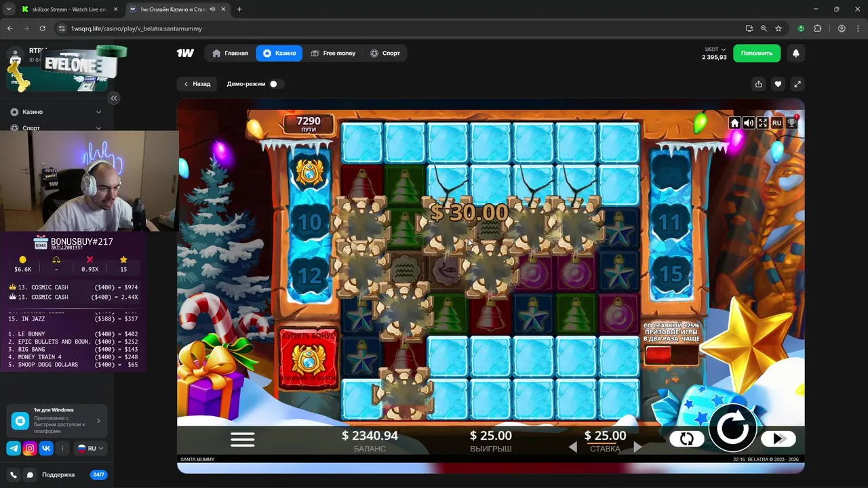Expand game frame with diagonal arrows icon
The height and width of the screenshot is (488, 868).
tap(797, 84)
